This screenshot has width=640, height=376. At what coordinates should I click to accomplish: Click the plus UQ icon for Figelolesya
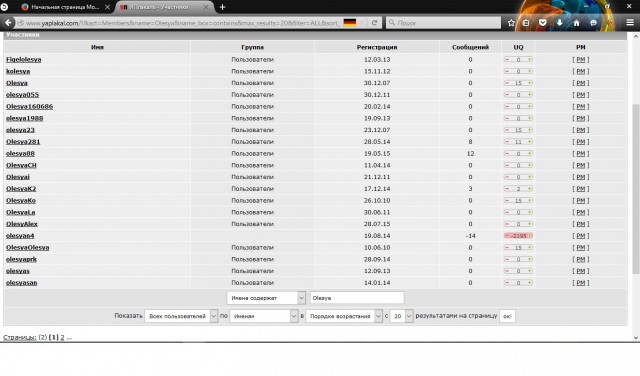click(530, 60)
